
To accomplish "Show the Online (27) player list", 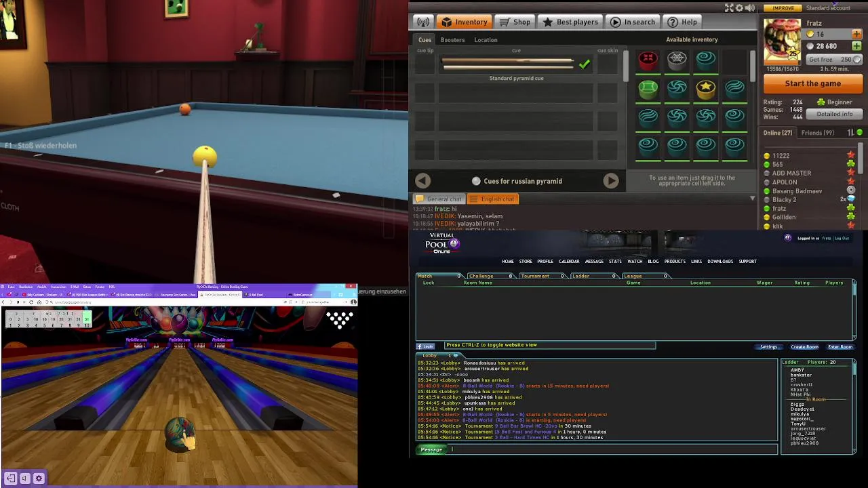I will [x=778, y=133].
